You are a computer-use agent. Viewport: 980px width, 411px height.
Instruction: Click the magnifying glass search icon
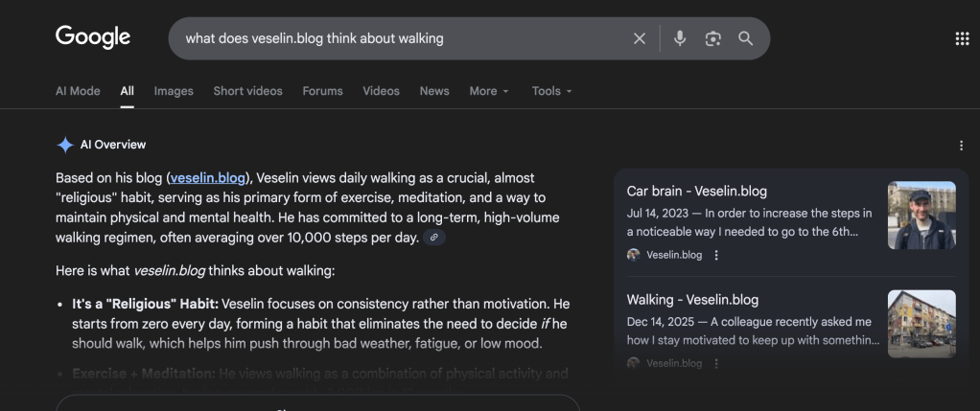(x=745, y=38)
